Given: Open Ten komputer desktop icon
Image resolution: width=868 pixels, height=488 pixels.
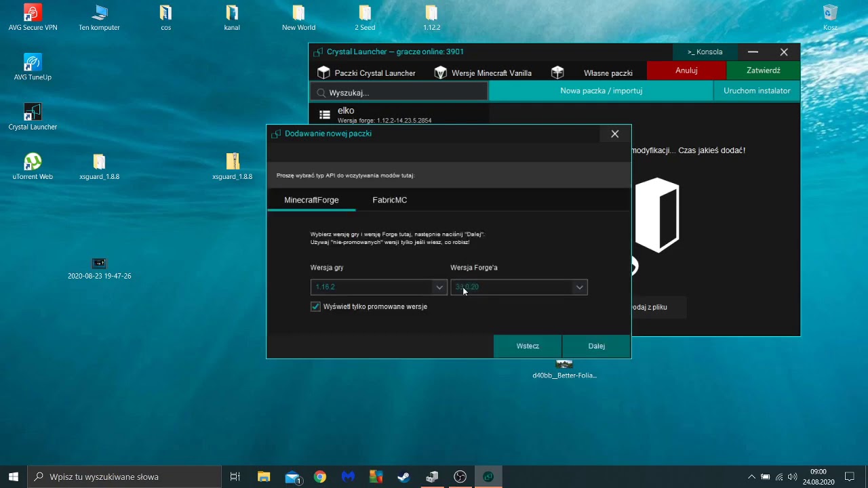Looking at the screenshot, I should (99, 18).
